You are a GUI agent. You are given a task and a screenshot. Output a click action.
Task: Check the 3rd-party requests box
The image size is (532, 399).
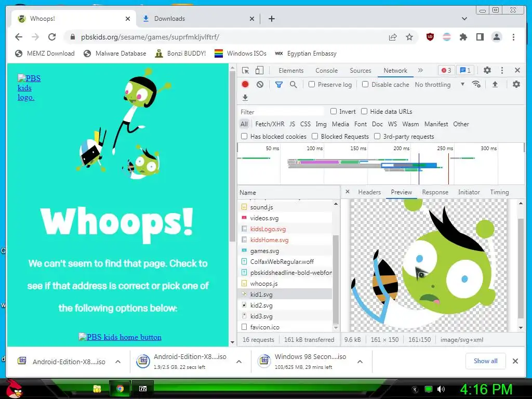click(377, 136)
